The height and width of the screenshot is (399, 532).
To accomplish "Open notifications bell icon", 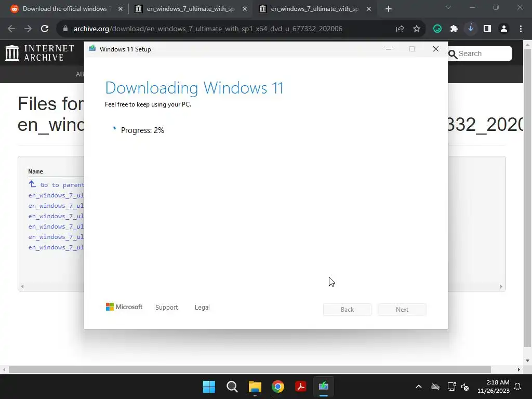I will 518,387.
